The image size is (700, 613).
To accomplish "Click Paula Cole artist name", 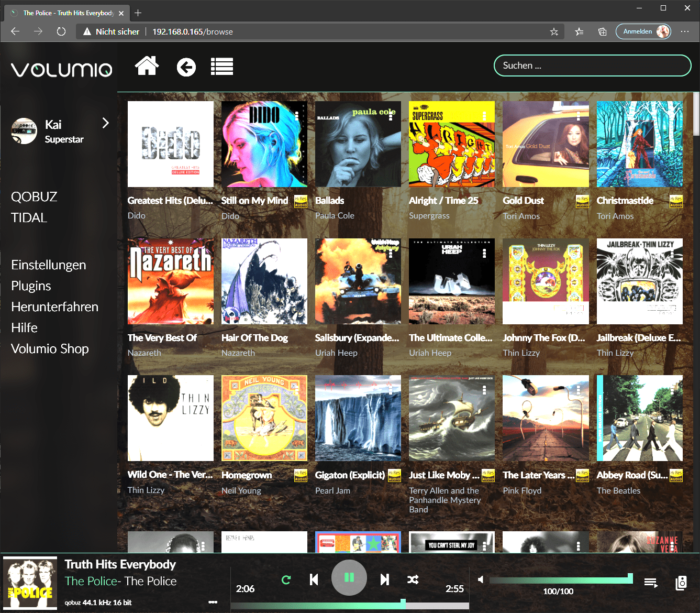I will click(x=335, y=215).
